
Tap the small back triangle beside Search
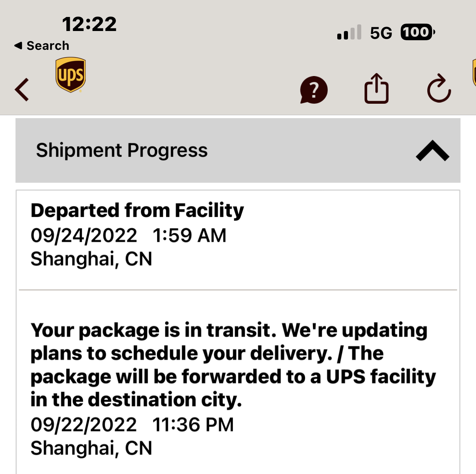pyautogui.click(x=18, y=46)
